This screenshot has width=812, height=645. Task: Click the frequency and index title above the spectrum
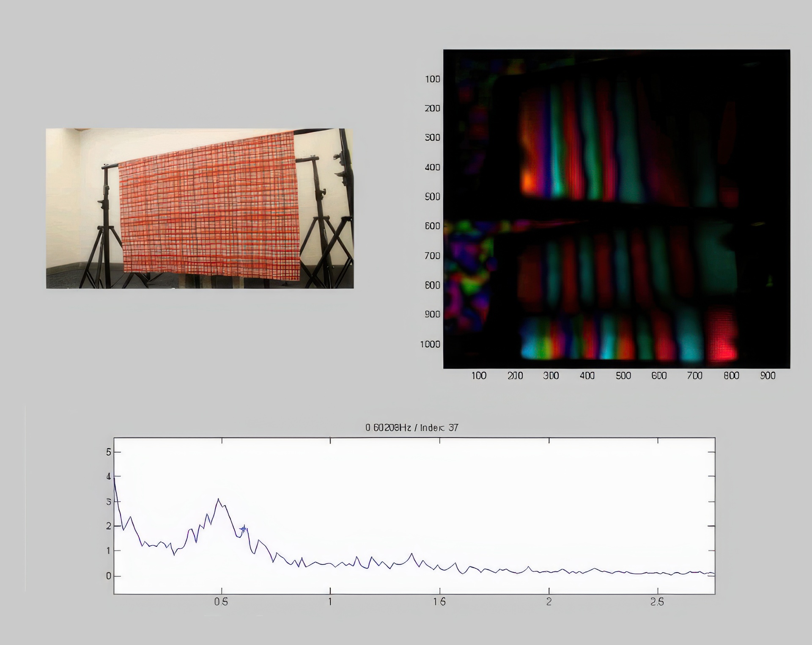pos(411,427)
